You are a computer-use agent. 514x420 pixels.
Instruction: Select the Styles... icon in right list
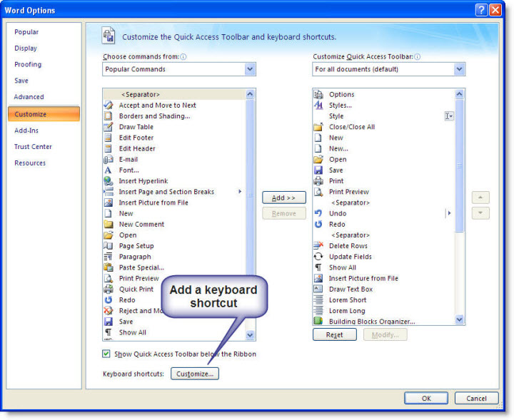(x=318, y=105)
